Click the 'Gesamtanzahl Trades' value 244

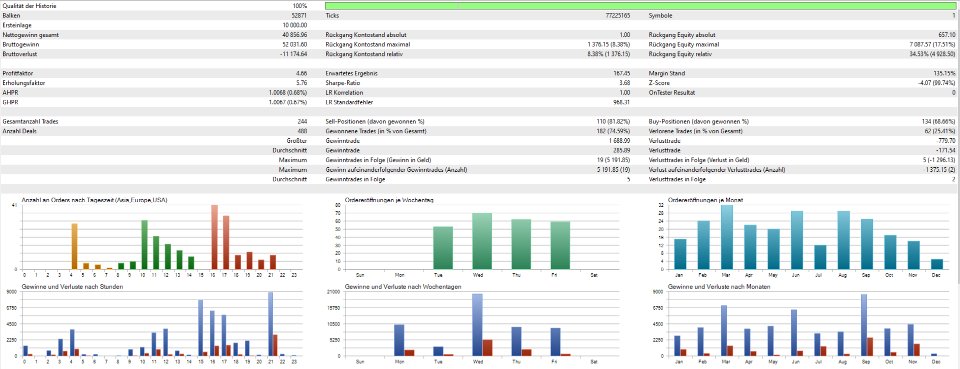[303, 121]
